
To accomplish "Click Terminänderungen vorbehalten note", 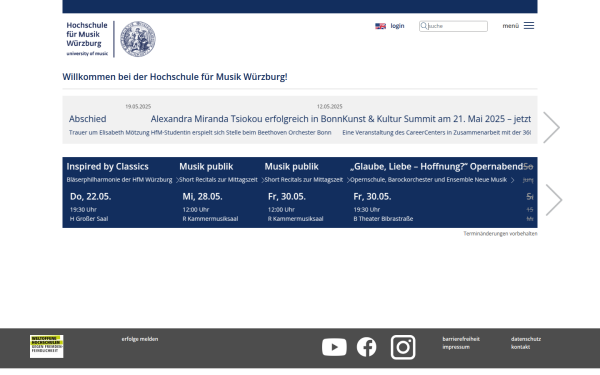I will [x=501, y=233].
